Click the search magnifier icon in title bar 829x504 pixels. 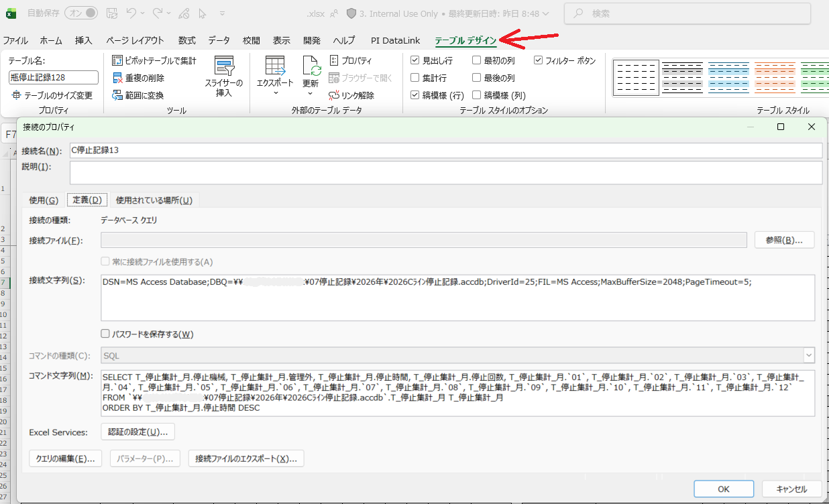[x=579, y=13]
